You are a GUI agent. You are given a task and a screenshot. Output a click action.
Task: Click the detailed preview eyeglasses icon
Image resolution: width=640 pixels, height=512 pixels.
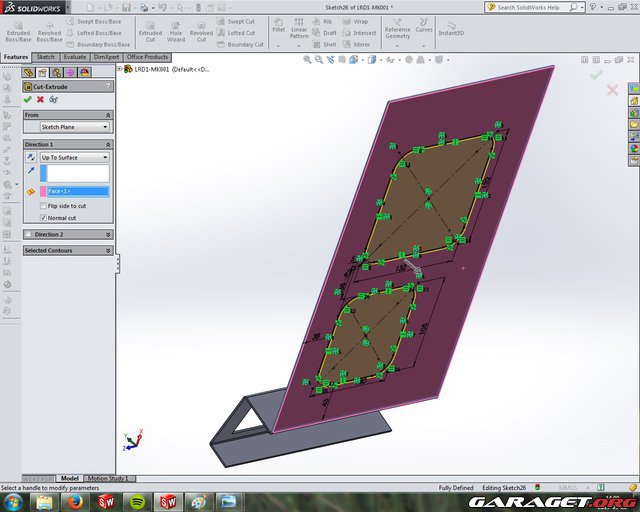[53, 99]
